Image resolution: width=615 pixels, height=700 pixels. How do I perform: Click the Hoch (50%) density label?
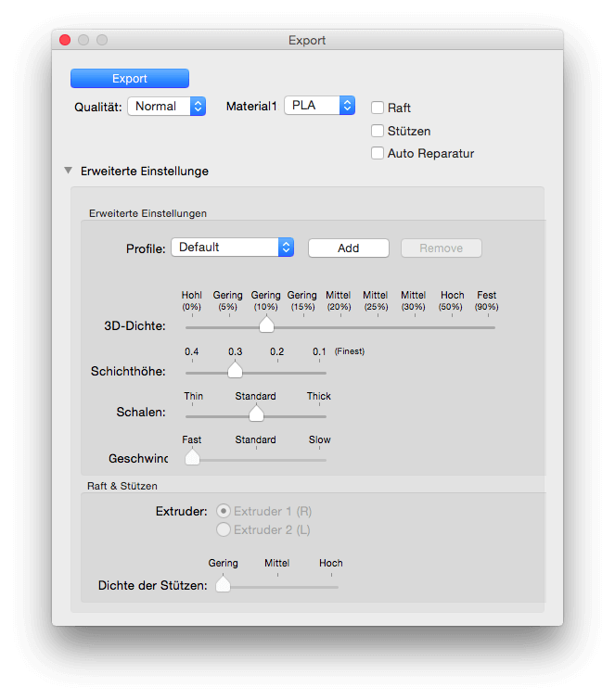452,300
